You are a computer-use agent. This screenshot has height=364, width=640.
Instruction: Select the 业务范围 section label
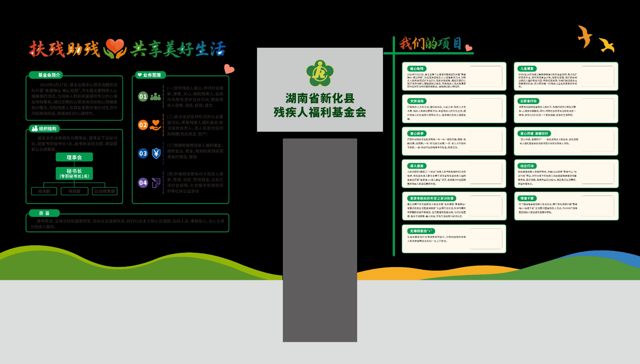pyautogui.click(x=150, y=75)
